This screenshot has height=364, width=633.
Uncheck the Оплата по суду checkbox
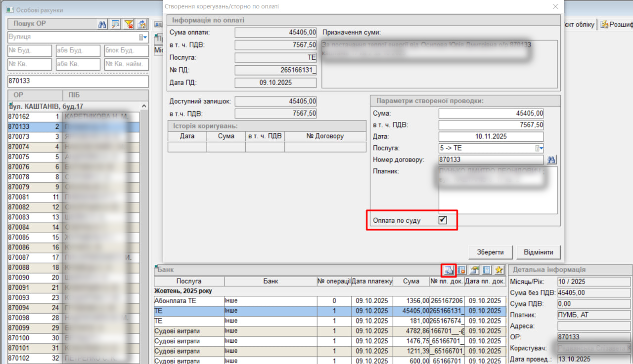(443, 220)
